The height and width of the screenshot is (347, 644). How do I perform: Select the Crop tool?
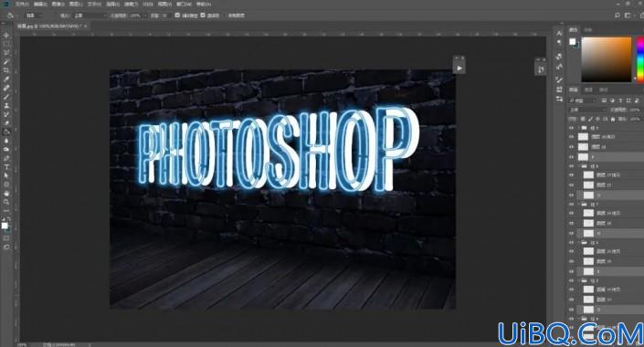point(6,70)
